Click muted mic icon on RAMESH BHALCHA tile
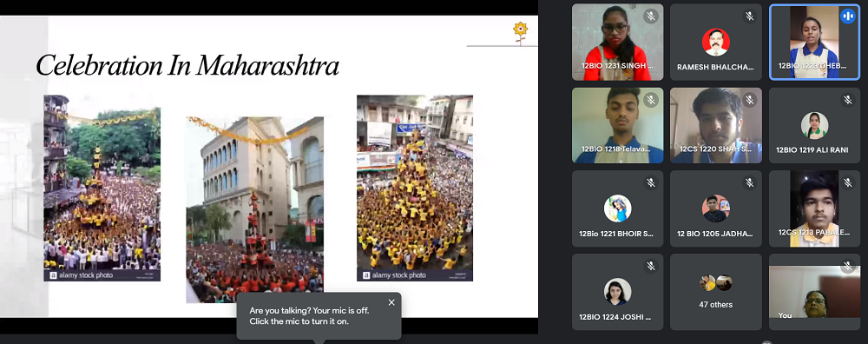 coord(750,16)
